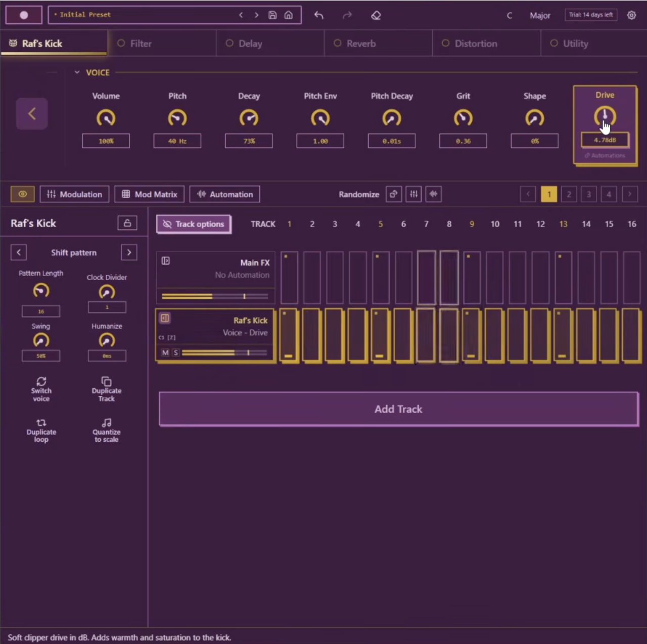
Task: Click the Volume 100% value field
Action: pos(106,141)
